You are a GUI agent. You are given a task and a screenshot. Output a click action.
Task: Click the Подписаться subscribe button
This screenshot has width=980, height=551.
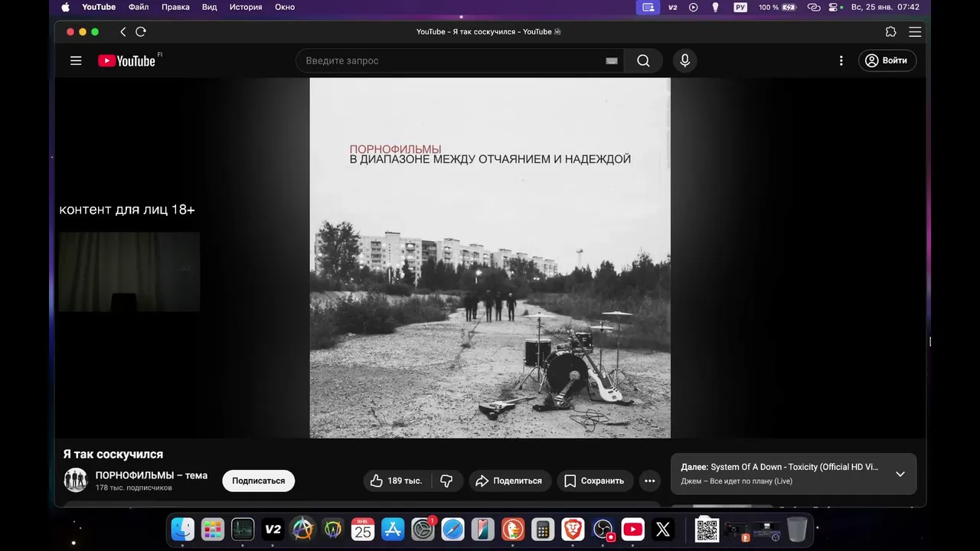tap(258, 481)
